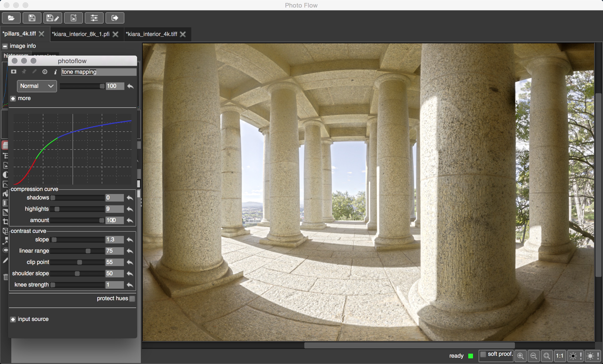
Task: Click the exit arrow toolbar icon
Action: 115,18
